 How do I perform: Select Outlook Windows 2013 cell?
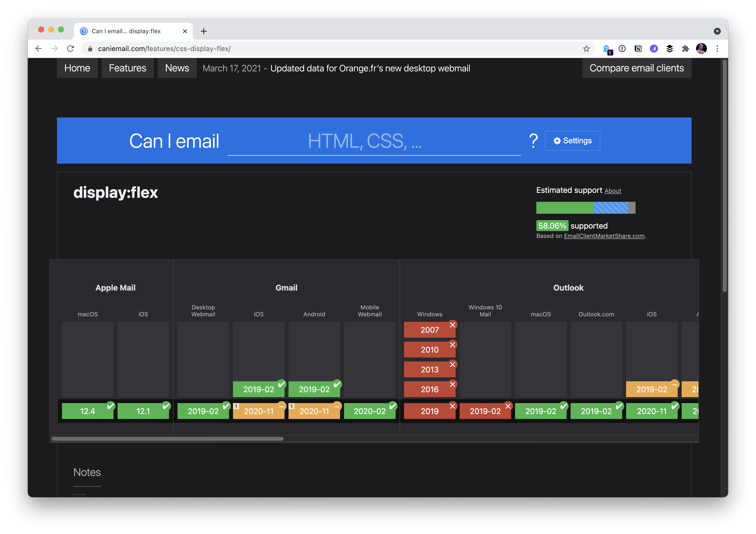(x=430, y=369)
